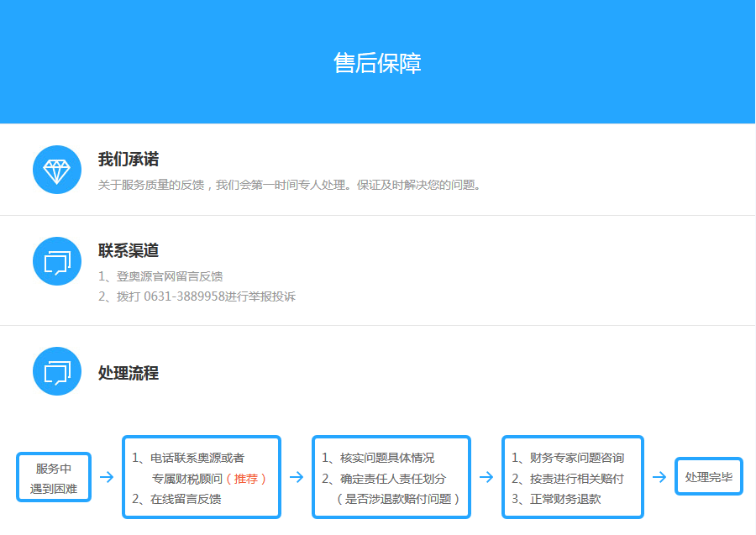Screen dimensions: 756x535
Task: Click the diamond icon beside 我们承诺
Action: (56, 170)
